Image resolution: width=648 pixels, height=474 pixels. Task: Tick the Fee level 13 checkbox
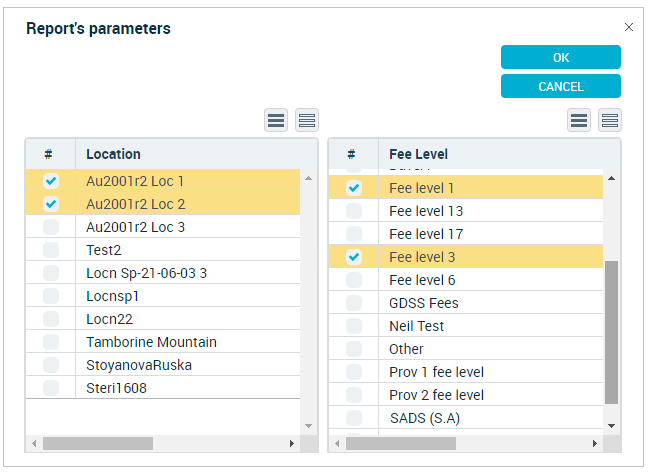[x=354, y=211]
